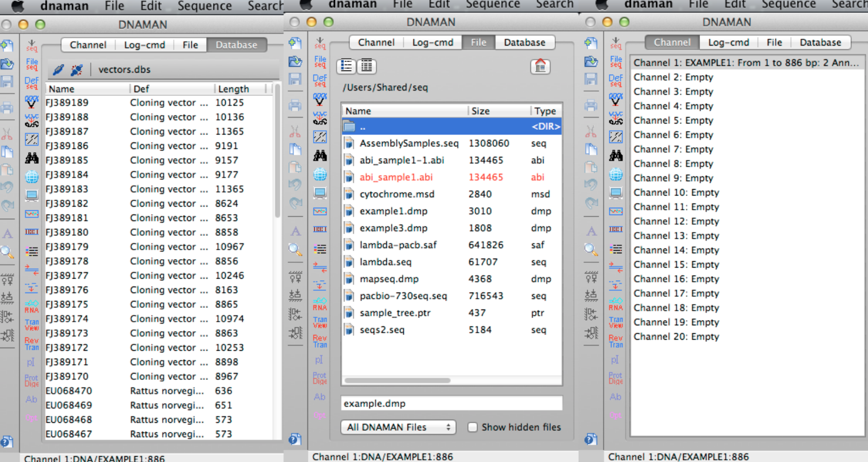Select file abi_sample1.abi in red

click(451, 177)
